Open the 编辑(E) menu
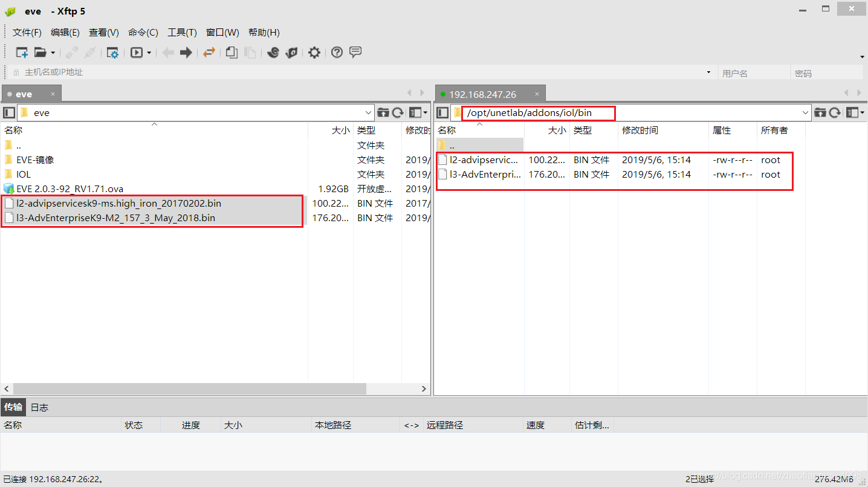The height and width of the screenshot is (487, 868). click(x=65, y=33)
